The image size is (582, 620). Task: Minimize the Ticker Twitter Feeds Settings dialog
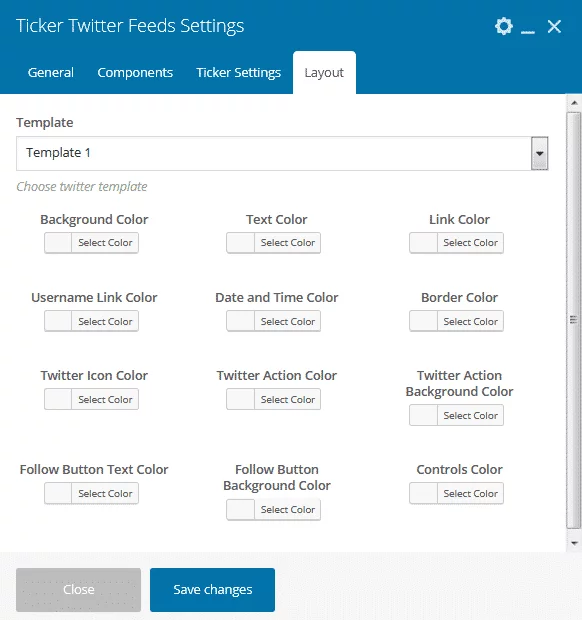528,32
